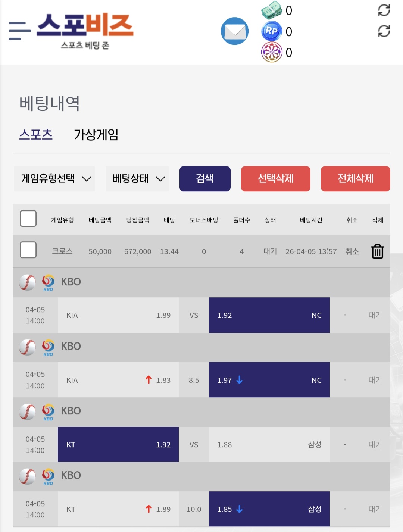Click the lower refresh icon

(384, 31)
